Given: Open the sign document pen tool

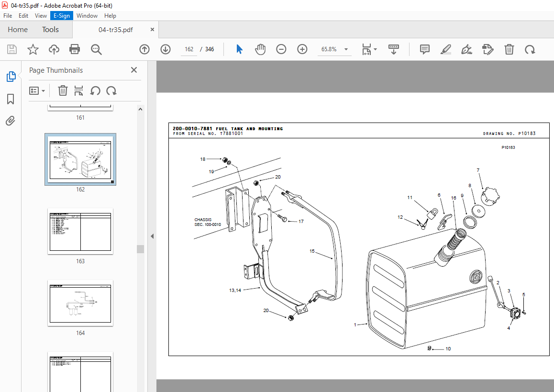Looking at the screenshot, I should point(467,49).
